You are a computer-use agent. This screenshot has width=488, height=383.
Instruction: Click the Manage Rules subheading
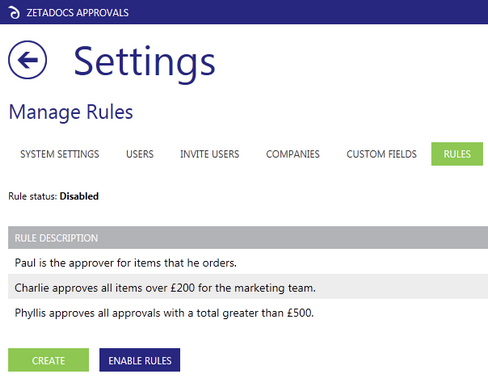(71, 112)
